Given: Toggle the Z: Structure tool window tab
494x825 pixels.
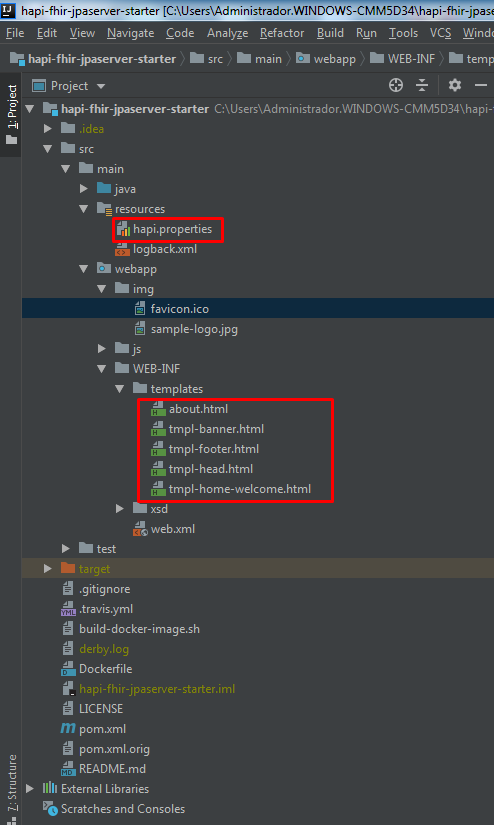Looking at the screenshot, I should point(11,785).
